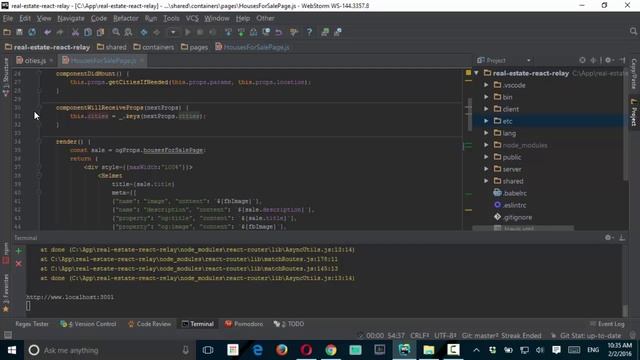Click the VCS Commit Changes icon
Image resolution: width=640 pixels, height=360 pixels.
coord(241,32)
